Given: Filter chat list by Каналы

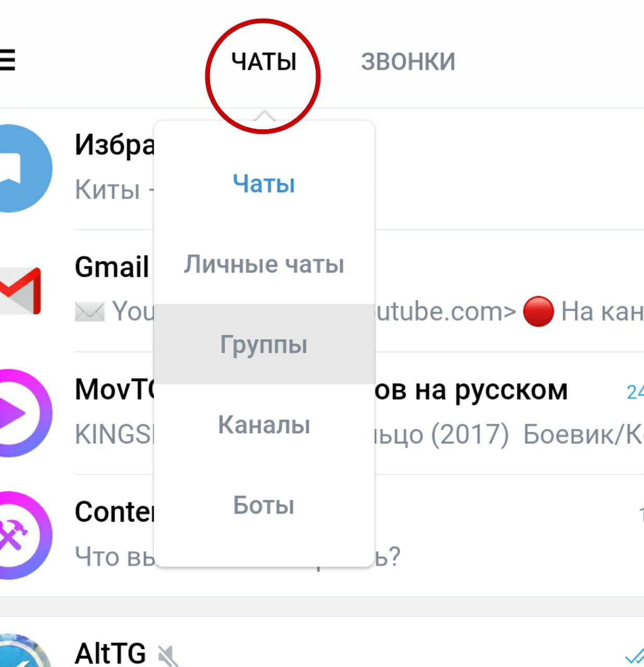Looking at the screenshot, I should click(x=264, y=425).
